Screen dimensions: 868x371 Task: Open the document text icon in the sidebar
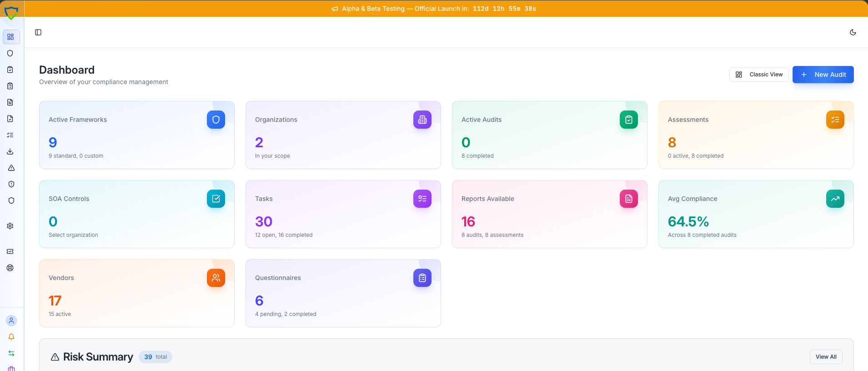click(x=10, y=102)
